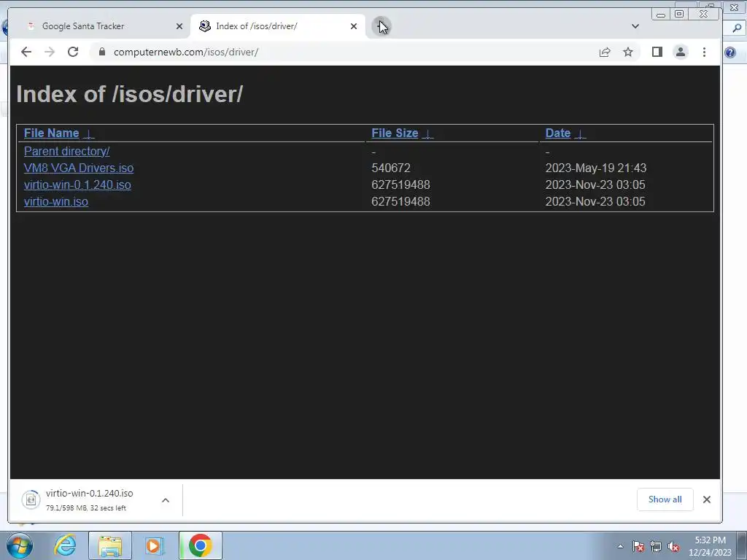Click the browser forward arrow
Image resolution: width=747 pixels, height=560 pixels.
pos(50,52)
